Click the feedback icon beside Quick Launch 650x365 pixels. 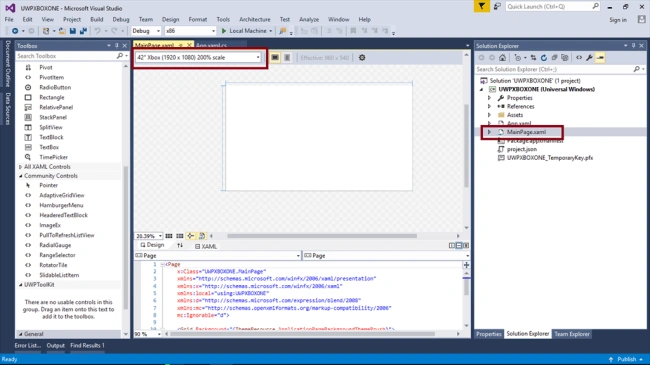pyautogui.click(x=497, y=7)
